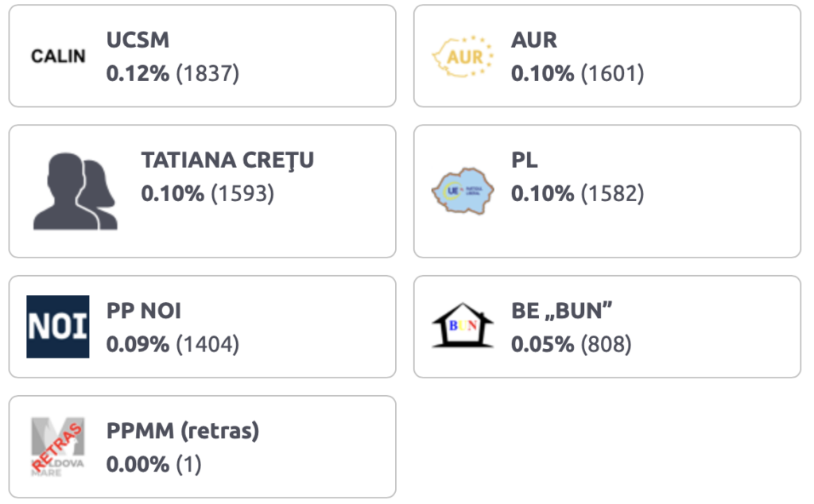Click the BUN house logo

463,327
